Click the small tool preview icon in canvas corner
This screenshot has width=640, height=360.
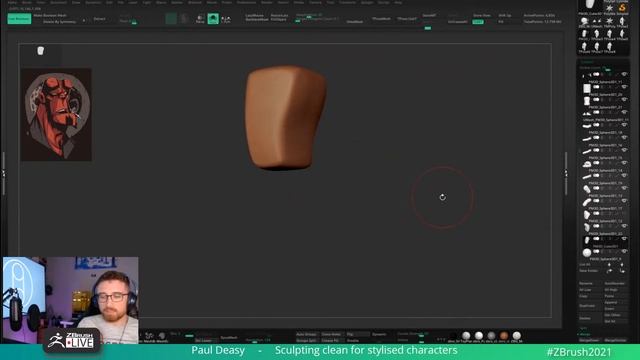[x=40, y=51]
